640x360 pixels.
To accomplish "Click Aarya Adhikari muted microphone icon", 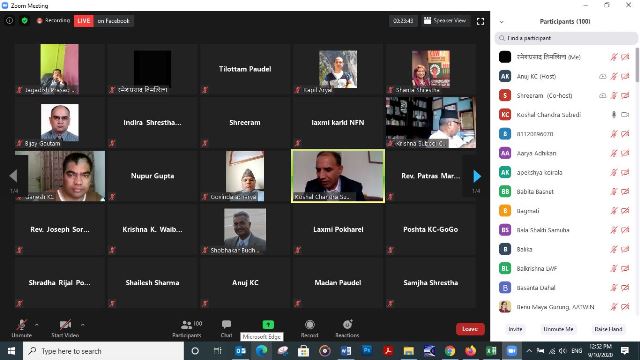I will (x=613, y=153).
